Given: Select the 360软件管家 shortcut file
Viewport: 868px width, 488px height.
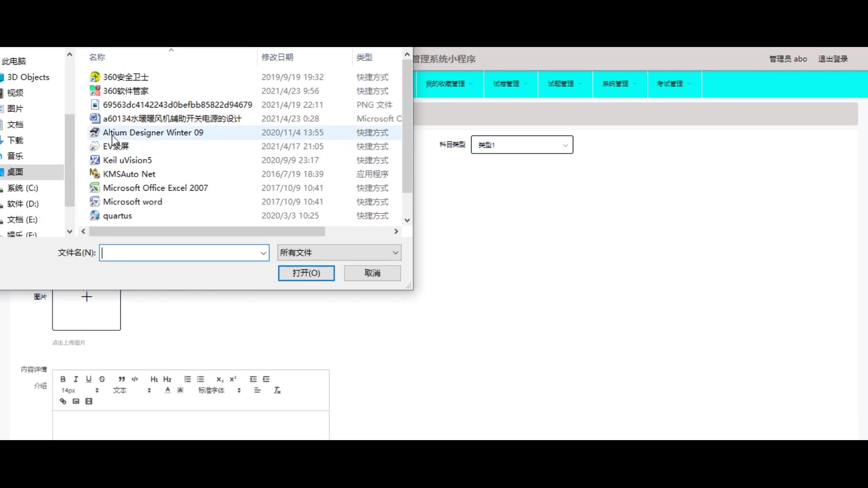Looking at the screenshot, I should pos(126,91).
